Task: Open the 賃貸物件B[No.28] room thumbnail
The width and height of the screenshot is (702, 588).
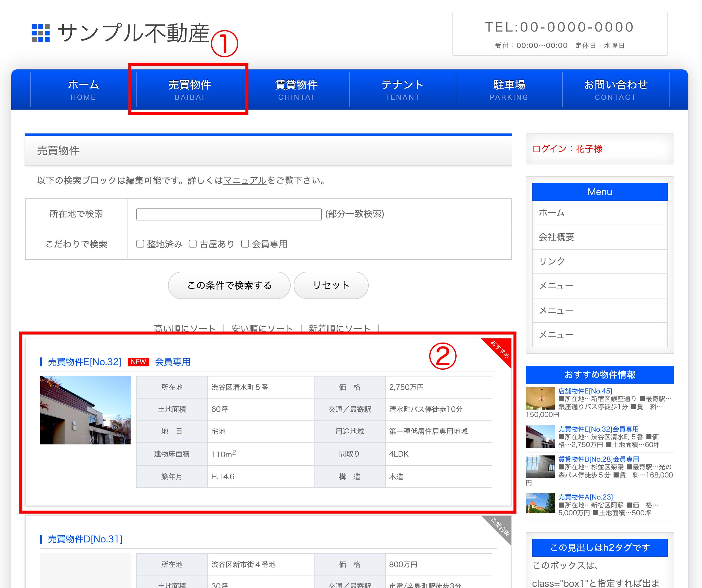Action: point(540,467)
